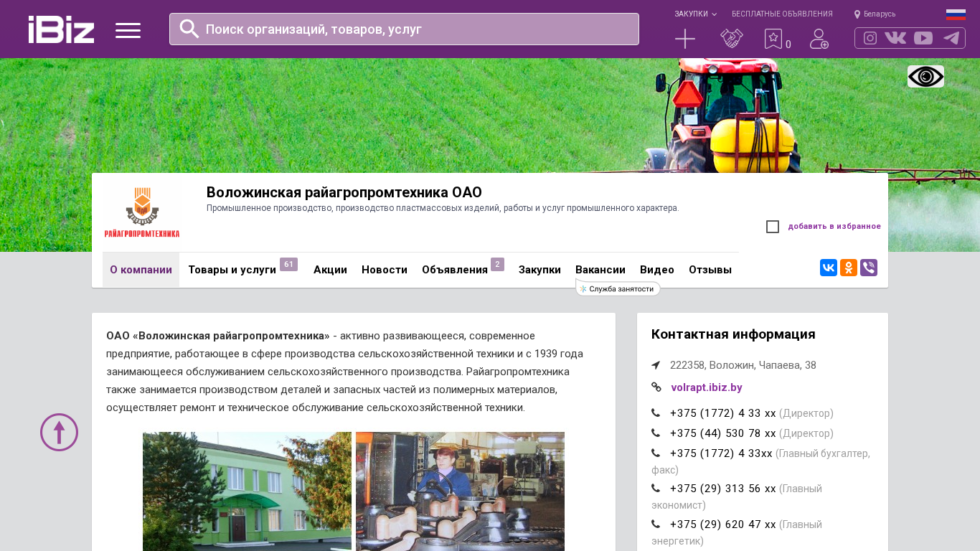The height and width of the screenshot is (551, 980).
Task: Click the добавить в избранное link text
Action: 834,227
